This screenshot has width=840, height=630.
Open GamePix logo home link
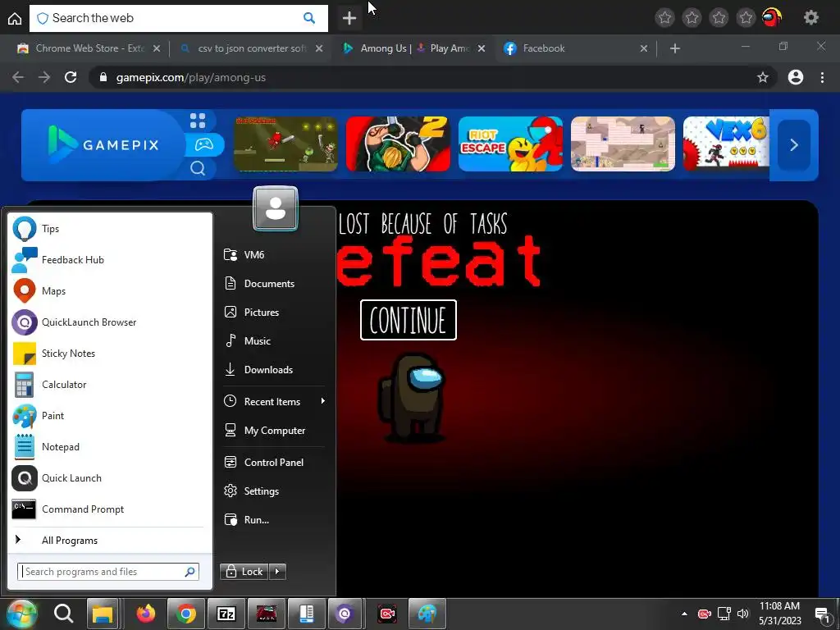click(x=104, y=144)
